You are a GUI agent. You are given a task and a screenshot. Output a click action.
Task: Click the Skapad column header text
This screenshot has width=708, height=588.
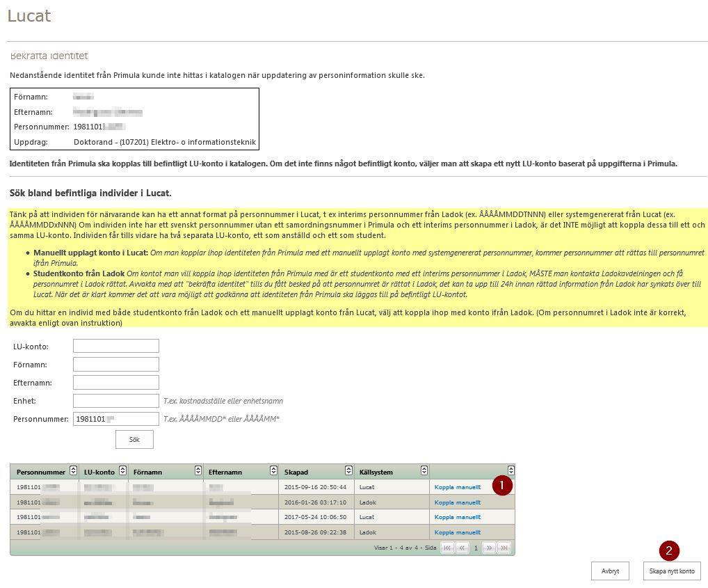tap(296, 472)
